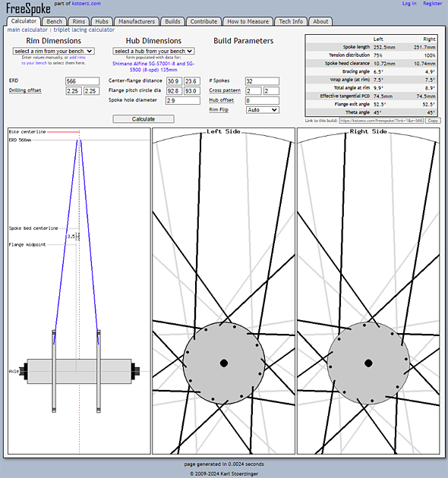The image size is (448, 478).
Task: Click the Tension distribution 75% value
Action: click(378, 55)
